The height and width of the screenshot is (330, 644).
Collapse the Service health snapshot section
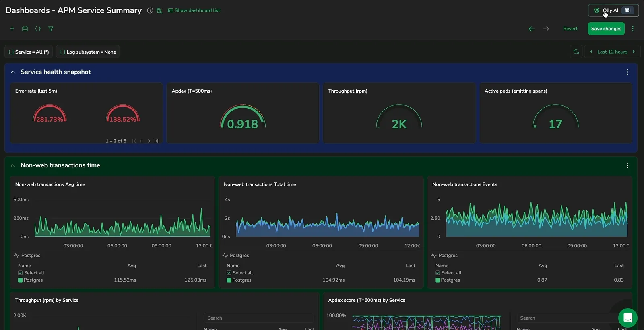(x=13, y=72)
